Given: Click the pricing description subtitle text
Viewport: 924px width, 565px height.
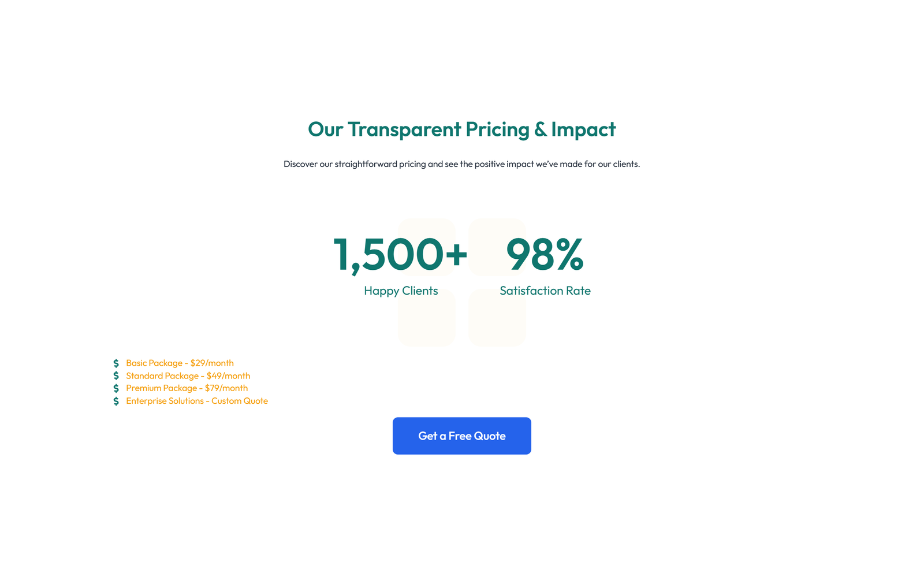Looking at the screenshot, I should click(x=462, y=163).
